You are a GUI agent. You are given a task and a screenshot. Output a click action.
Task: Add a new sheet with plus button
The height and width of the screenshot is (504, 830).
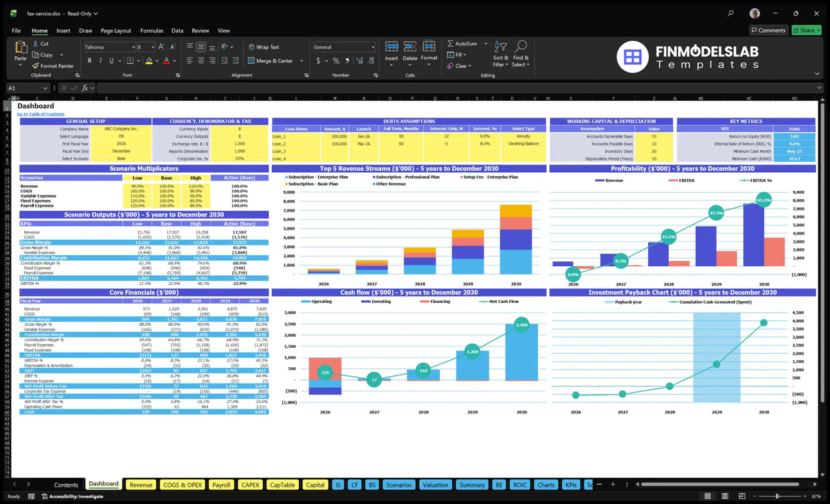point(612,485)
